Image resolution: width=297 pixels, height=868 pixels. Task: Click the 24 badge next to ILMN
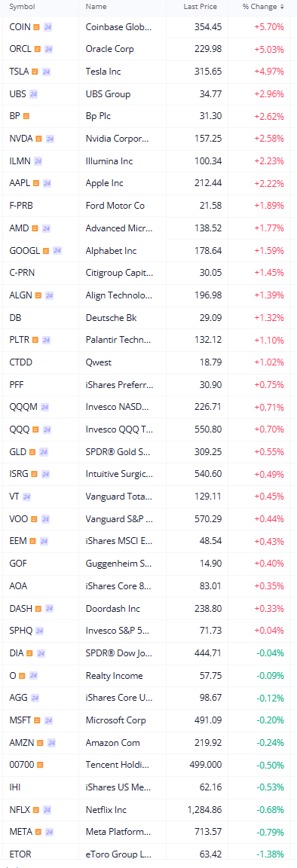(x=38, y=161)
